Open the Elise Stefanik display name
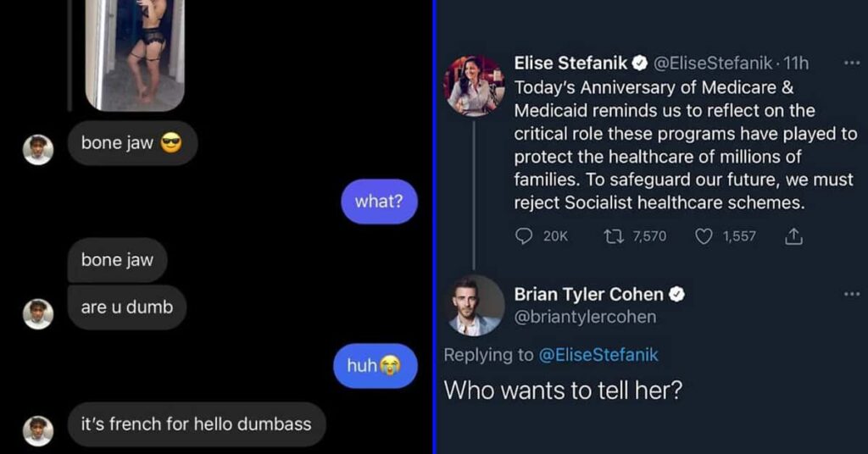The height and width of the screenshot is (454, 868). (x=570, y=63)
